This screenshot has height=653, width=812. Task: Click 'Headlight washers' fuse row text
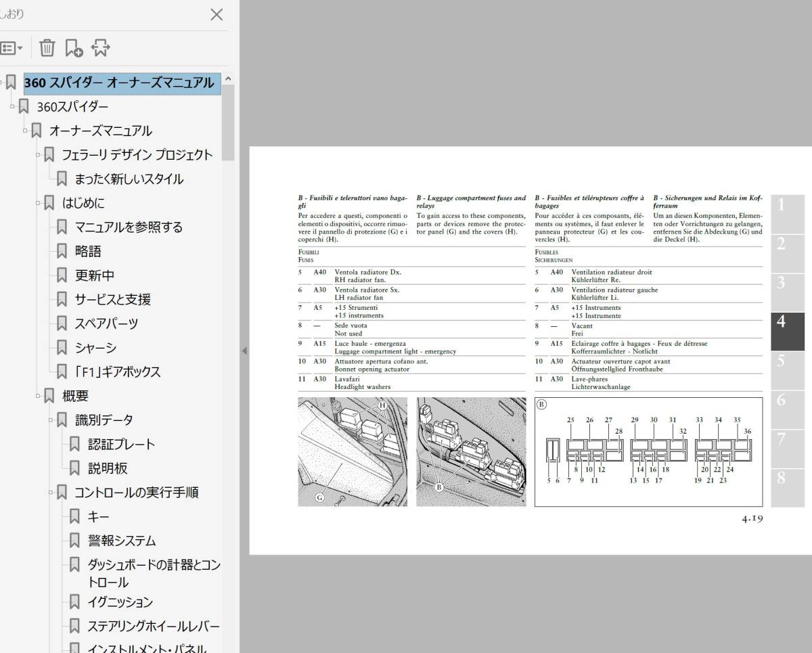(363, 387)
